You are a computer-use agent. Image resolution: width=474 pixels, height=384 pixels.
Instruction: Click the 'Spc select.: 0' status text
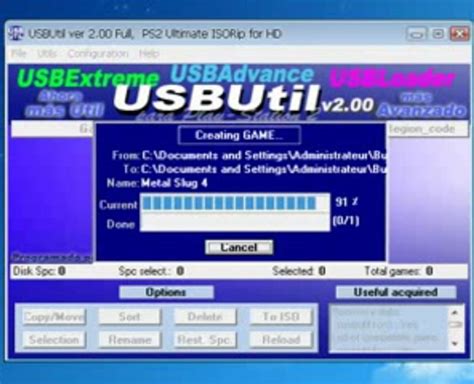[151, 271]
